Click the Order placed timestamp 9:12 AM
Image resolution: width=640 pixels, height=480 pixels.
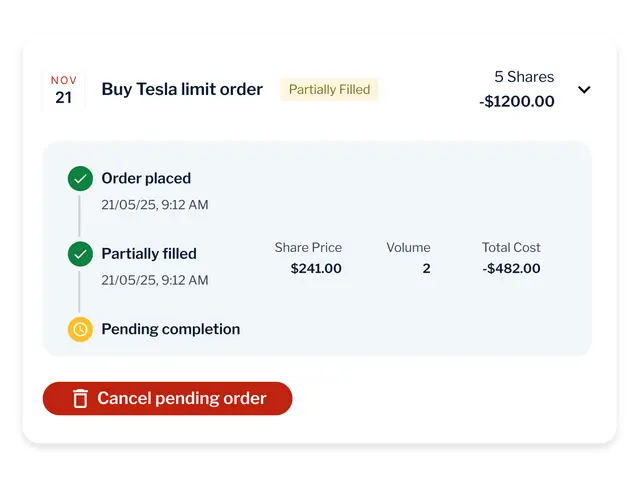(155, 205)
